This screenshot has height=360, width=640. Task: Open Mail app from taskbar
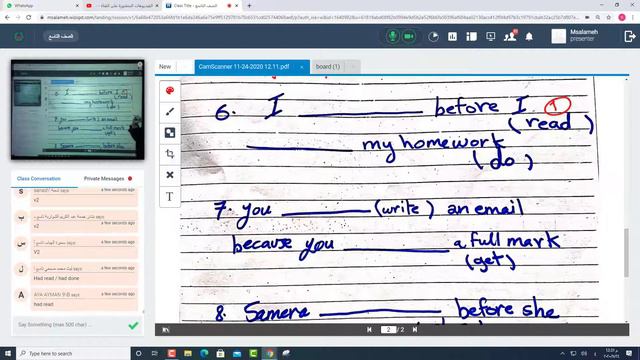point(237,353)
